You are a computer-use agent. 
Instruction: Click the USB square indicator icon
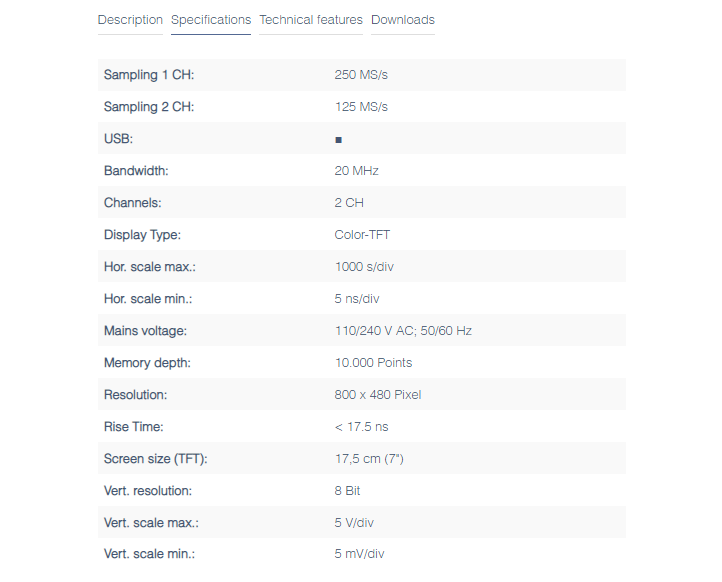pos(338,140)
